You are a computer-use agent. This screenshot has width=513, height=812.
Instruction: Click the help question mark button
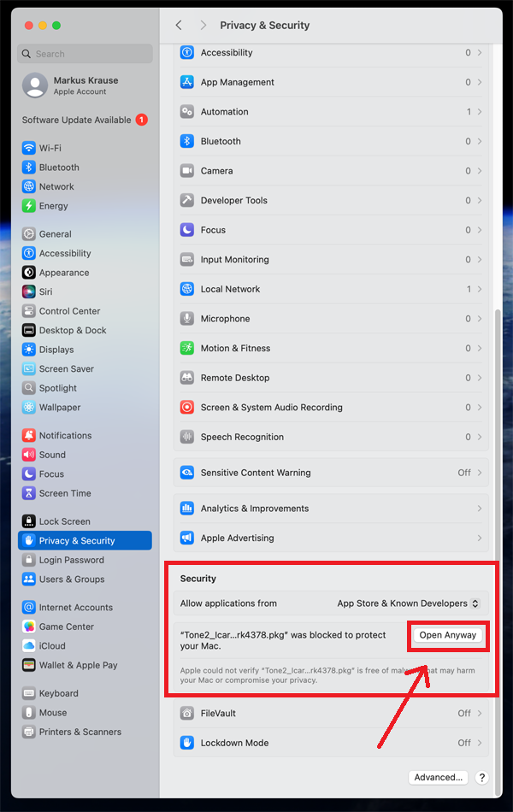(482, 777)
